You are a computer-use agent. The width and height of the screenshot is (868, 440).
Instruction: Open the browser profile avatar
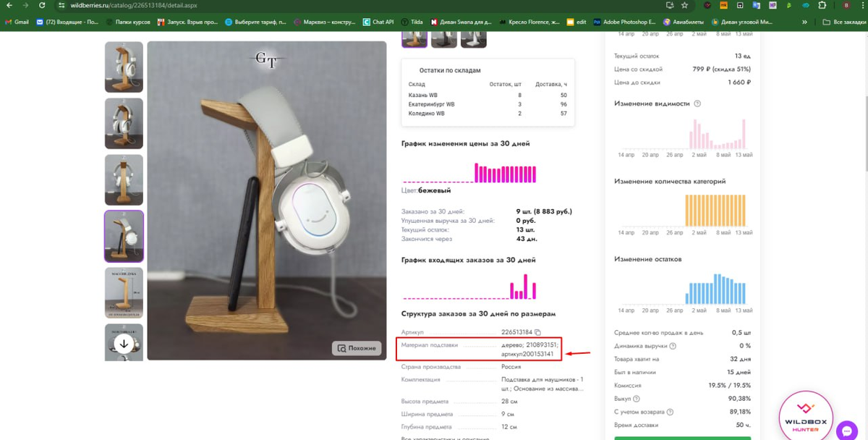tap(846, 5)
